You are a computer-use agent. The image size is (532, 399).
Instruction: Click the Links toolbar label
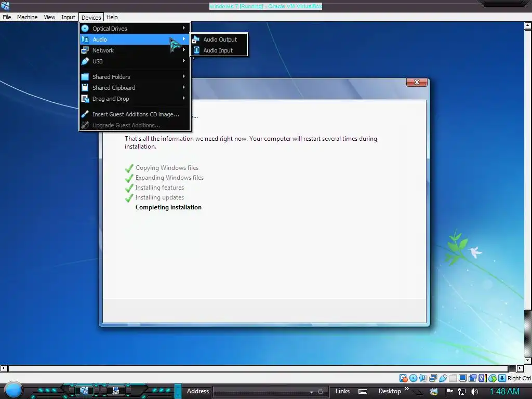[x=342, y=391]
